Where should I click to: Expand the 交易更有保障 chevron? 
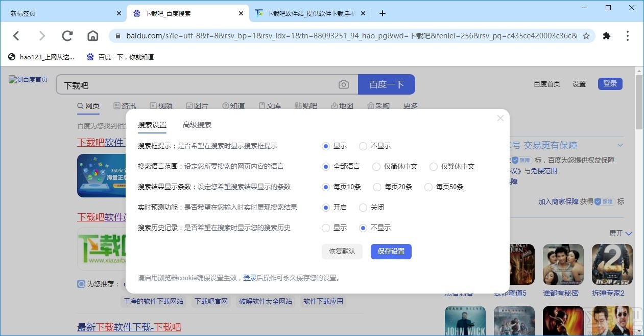point(620,145)
